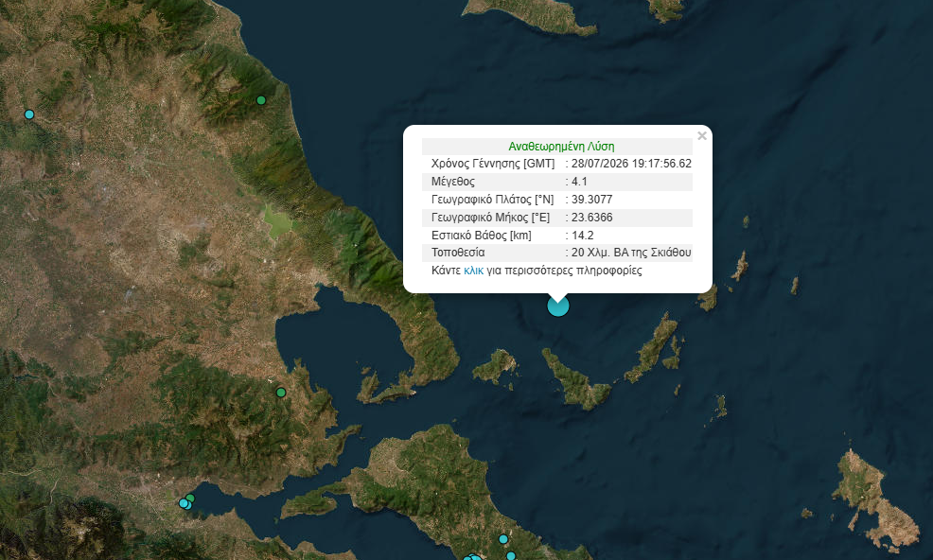The width and height of the screenshot is (933, 560).
Task: Click the magnitude value '4.1'
Action: [x=579, y=182]
